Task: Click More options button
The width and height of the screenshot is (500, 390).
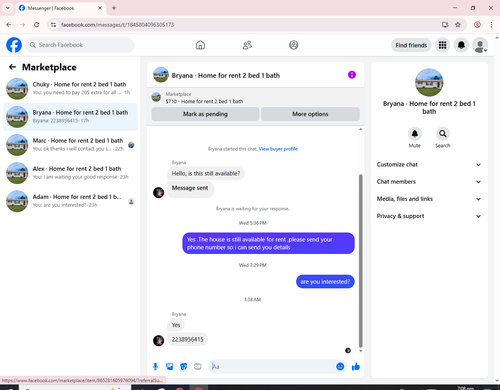Action: 310,114
